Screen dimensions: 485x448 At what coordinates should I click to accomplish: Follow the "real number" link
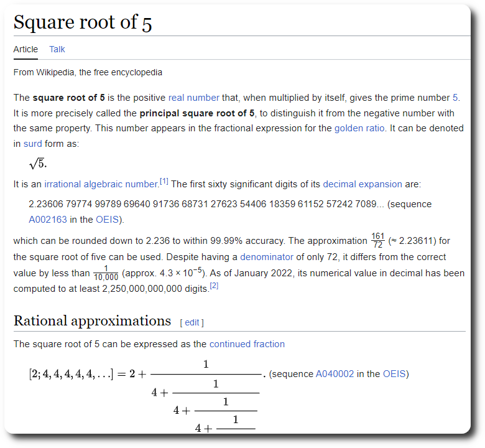(193, 98)
